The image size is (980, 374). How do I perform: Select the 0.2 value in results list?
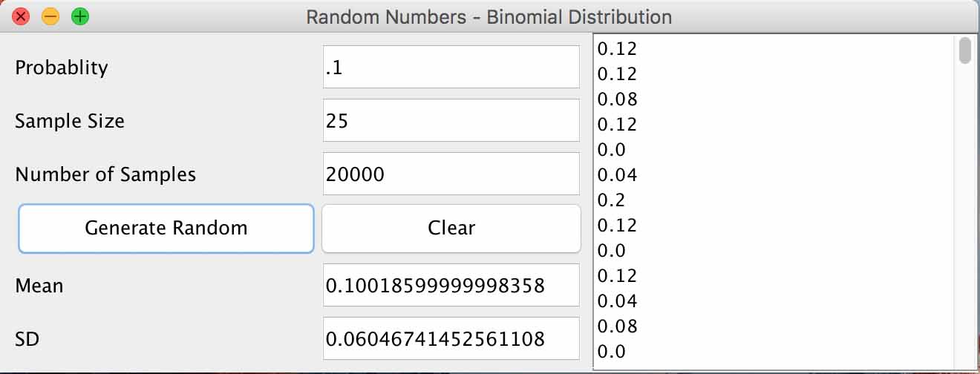coord(611,200)
